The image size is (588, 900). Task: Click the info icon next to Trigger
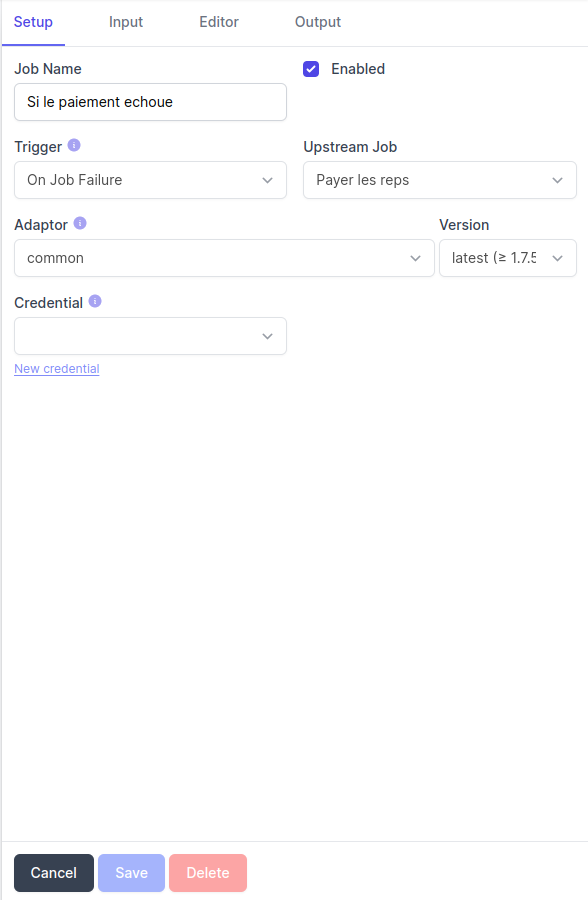[x=72, y=146]
